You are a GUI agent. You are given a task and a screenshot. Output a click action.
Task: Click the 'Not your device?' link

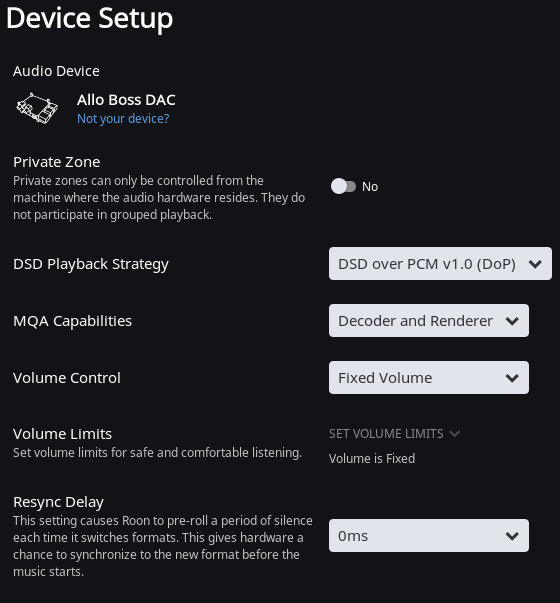[123, 119]
